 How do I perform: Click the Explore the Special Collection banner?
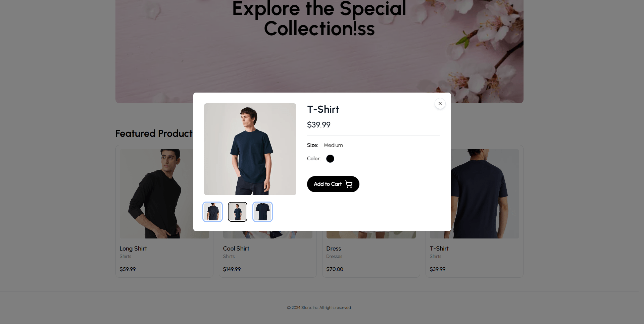[x=319, y=18]
